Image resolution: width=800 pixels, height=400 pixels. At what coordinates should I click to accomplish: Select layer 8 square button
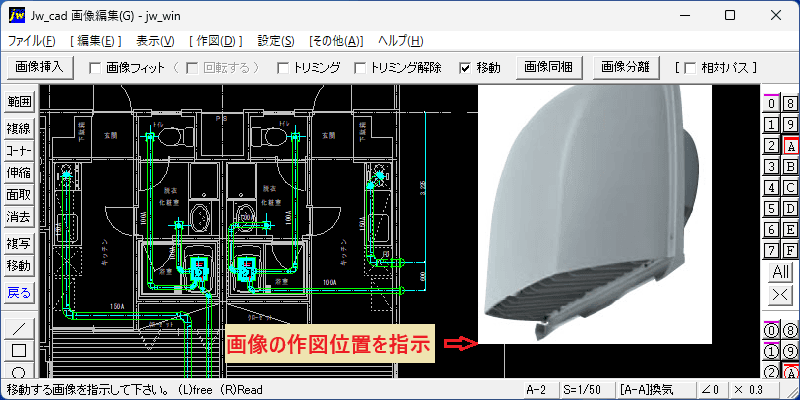790,104
